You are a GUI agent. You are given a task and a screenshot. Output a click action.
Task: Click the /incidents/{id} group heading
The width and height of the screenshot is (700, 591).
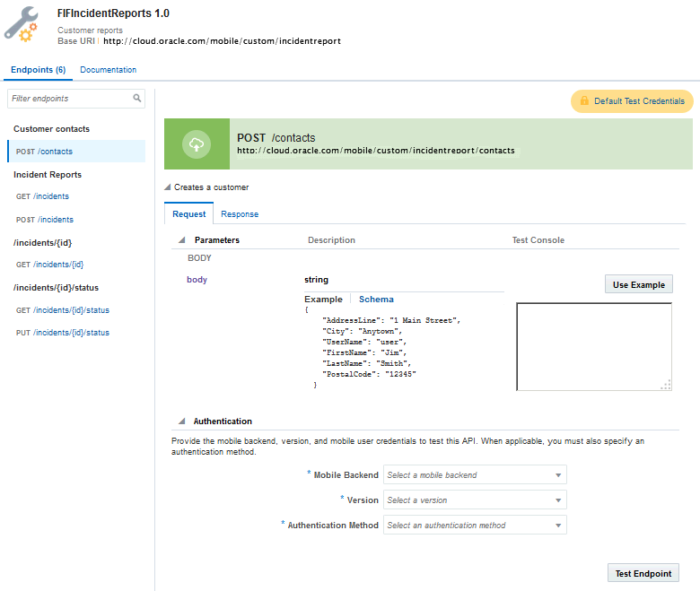[x=42, y=243]
